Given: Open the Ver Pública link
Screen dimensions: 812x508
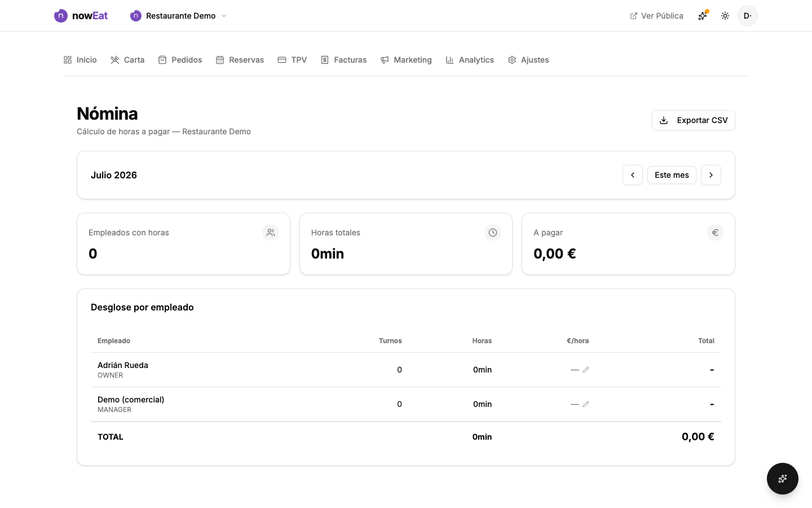Looking at the screenshot, I should 656,16.
